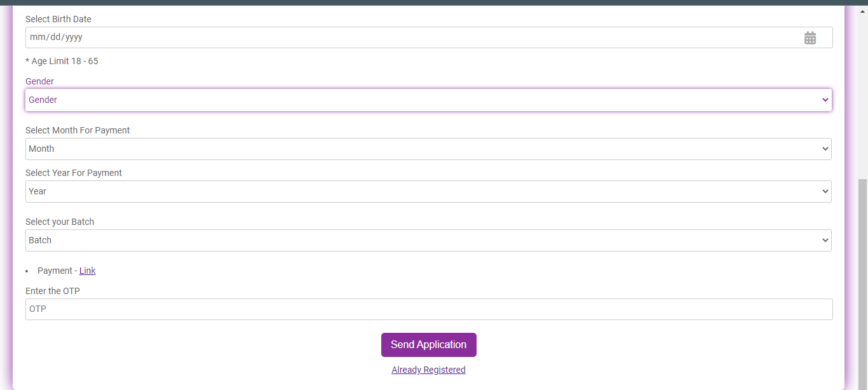Screen dimensions: 868x390
Task: Click the bullet point beside Payment
Action: [x=26, y=271]
